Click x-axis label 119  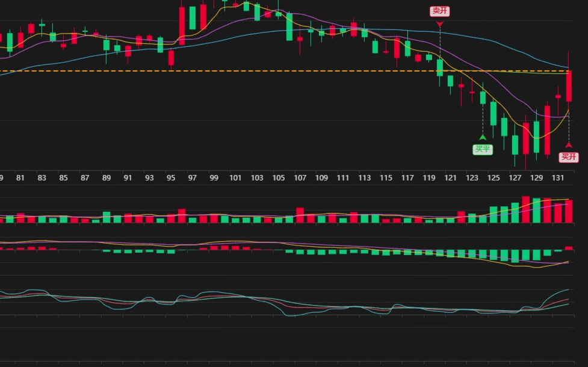[429, 178]
